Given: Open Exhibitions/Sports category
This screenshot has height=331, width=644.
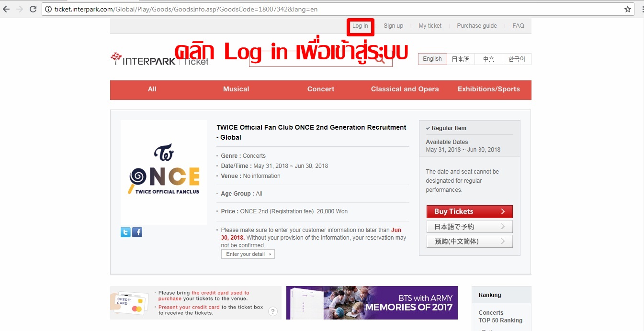Looking at the screenshot, I should pyautogui.click(x=489, y=89).
